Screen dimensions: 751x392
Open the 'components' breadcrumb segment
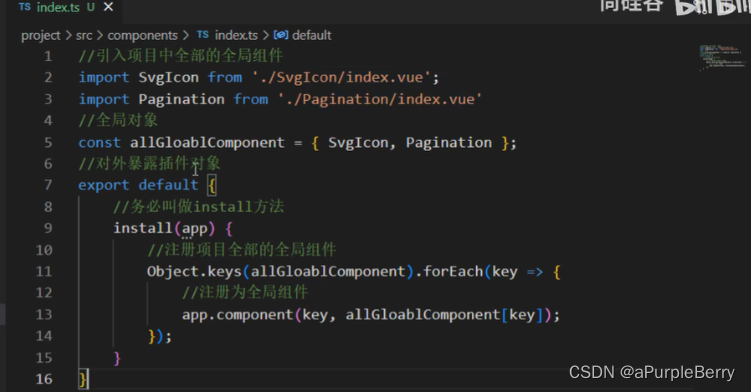(x=142, y=35)
